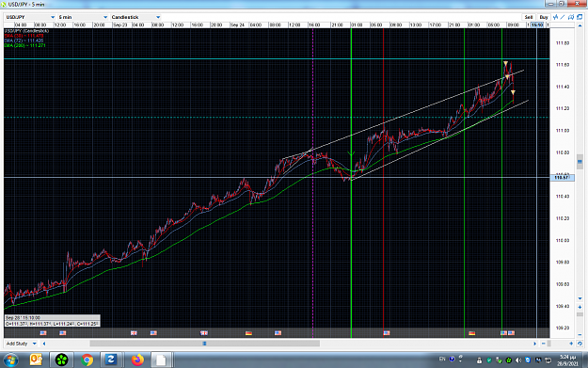Click the Sep 23 date label on axis

[120, 24]
